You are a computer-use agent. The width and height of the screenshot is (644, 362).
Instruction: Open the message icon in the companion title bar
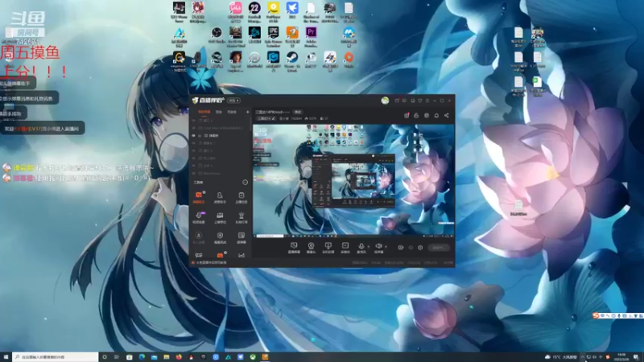[x=404, y=101]
